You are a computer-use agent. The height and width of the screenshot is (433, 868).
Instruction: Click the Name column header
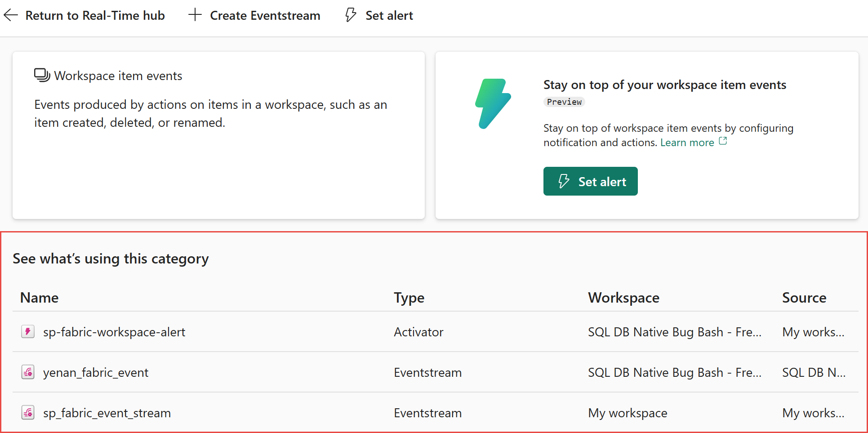point(39,297)
